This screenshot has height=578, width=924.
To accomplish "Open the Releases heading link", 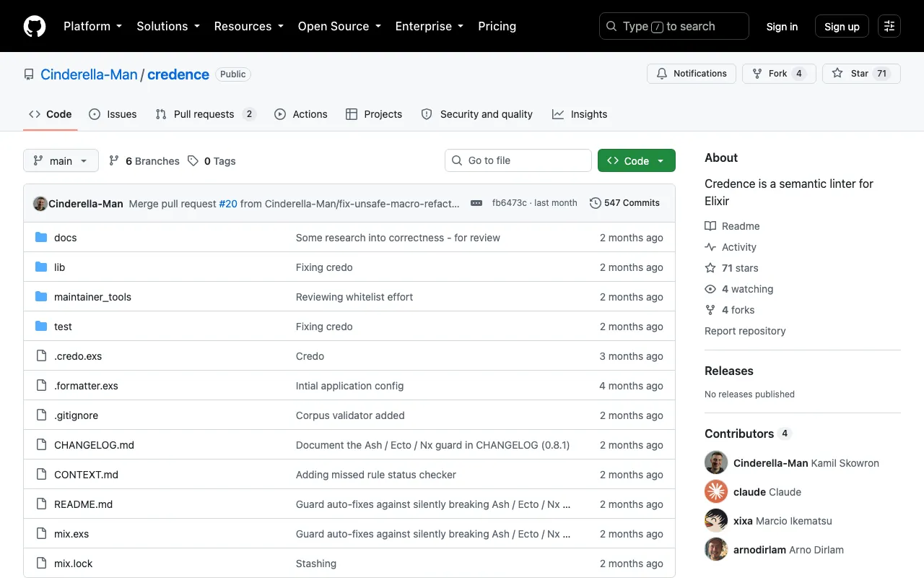I will pos(728,371).
